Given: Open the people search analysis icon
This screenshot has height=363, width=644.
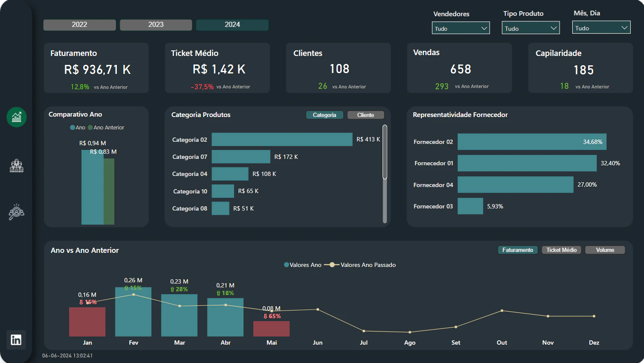Looking at the screenshot, I should point(17,212).
